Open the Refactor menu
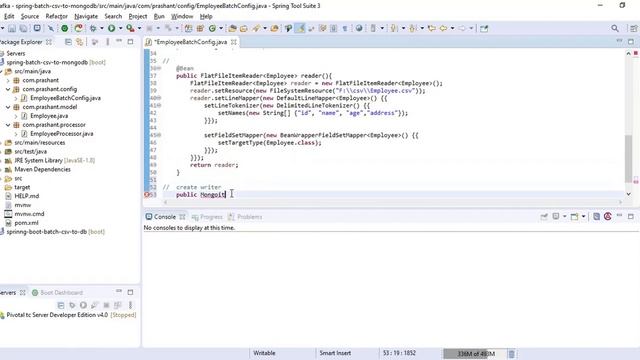The height and width of the screenshot is (360, 640). (x=56, y=16)
